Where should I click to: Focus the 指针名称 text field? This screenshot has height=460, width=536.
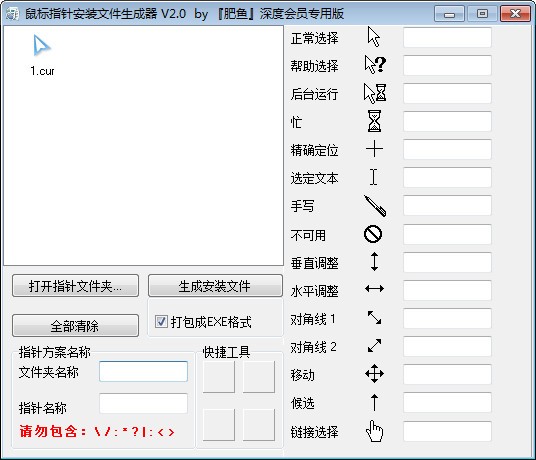pyautogui.click(x=143, y=403)
